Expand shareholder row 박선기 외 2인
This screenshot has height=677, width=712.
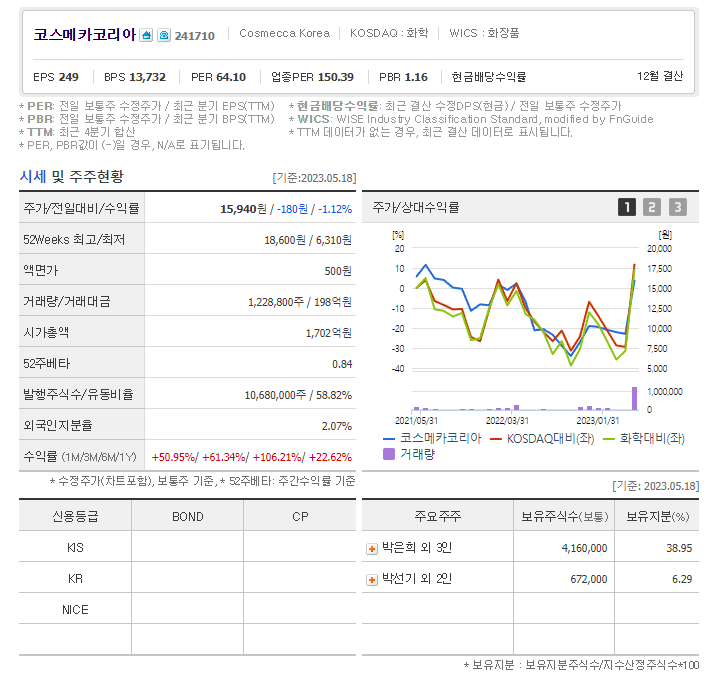(372, 580)
